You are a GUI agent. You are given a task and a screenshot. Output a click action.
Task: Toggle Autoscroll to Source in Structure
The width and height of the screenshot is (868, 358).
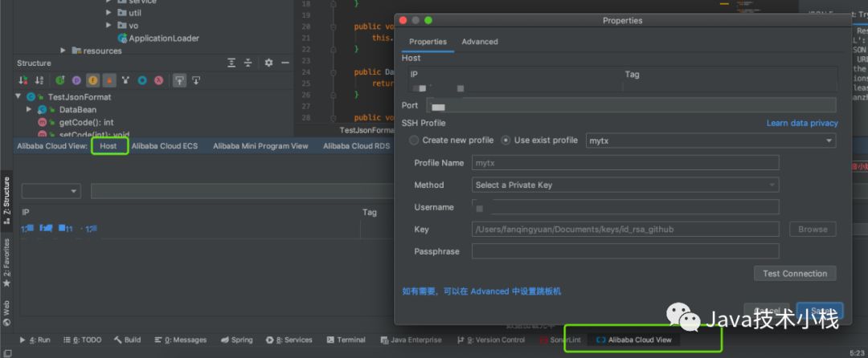pyautogui.click(x=179, y=80)
